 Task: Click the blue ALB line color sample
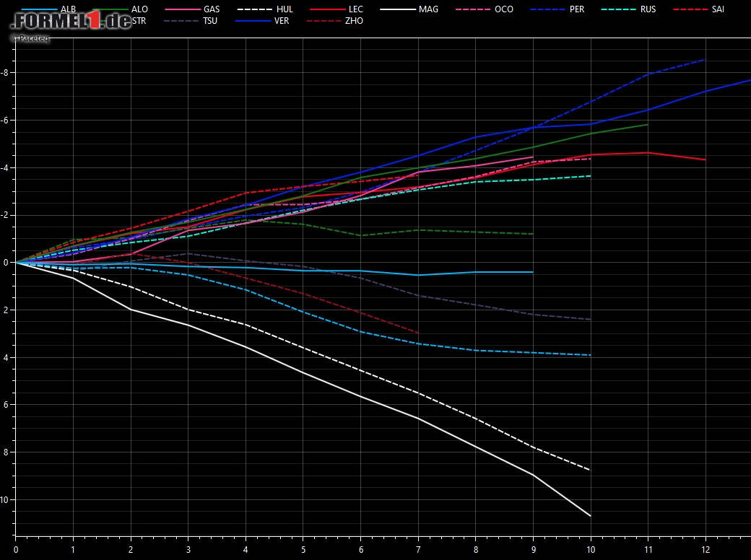tap(39, 9)
